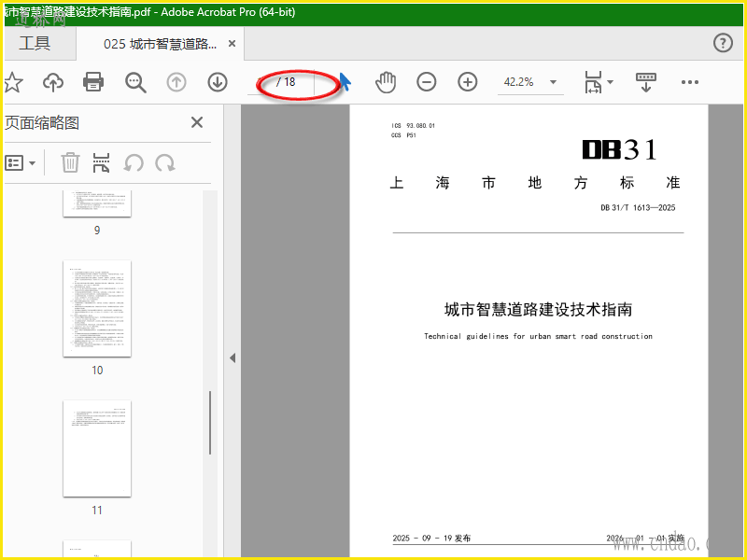The height and width of the screenshot is (560, 747).
Task: Select page 9 thumbnail
Action: point(97,203)
